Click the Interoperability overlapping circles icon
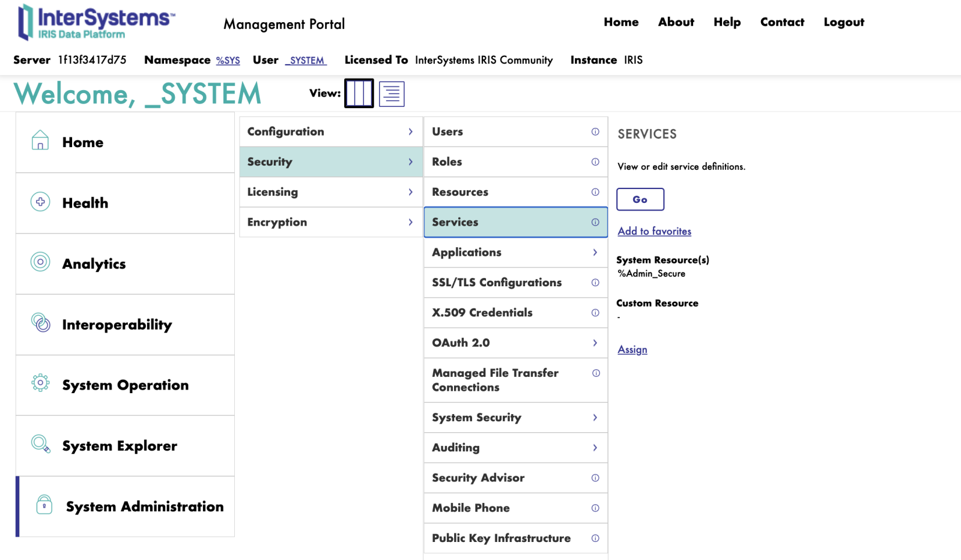 tap(40, 323)
